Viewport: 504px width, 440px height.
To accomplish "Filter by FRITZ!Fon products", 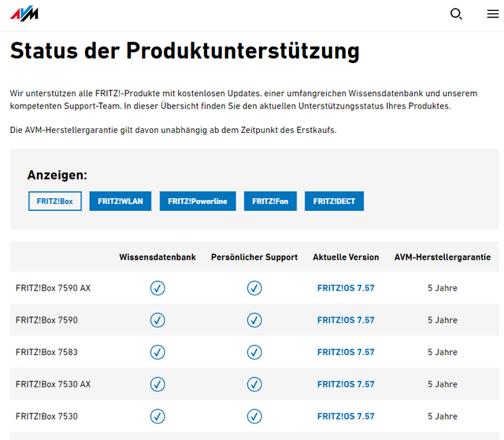I will [x=270, y=201].
